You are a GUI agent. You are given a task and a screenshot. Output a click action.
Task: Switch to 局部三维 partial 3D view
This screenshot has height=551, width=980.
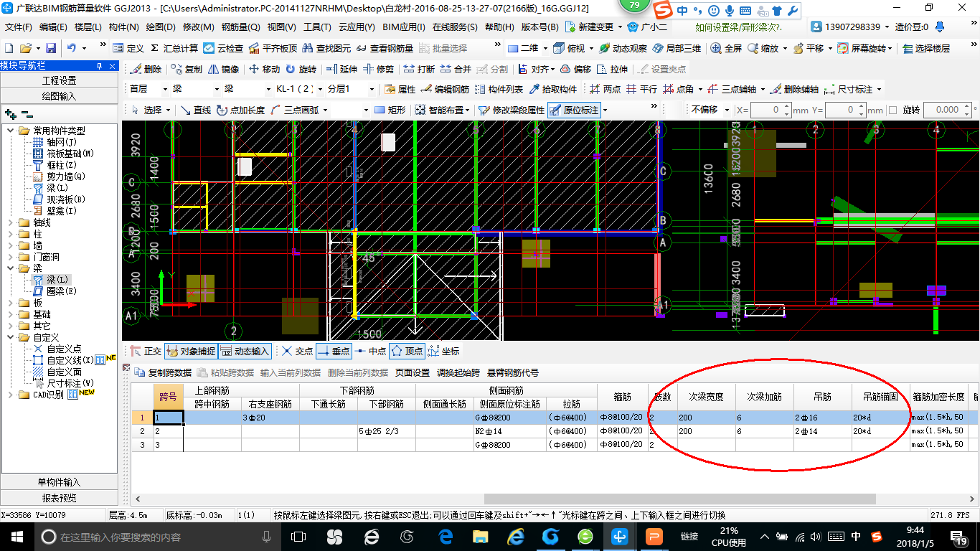[x=677, y=48]
